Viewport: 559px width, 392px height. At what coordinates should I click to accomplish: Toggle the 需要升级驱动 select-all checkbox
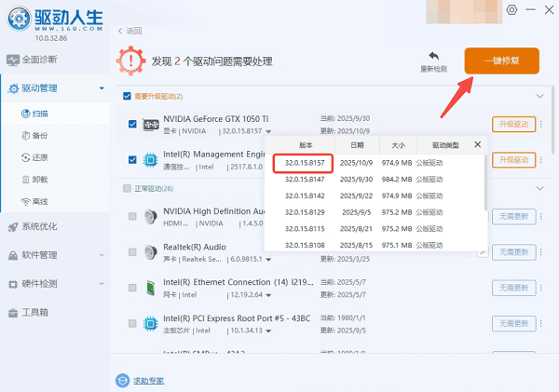[x=128, y=96]
